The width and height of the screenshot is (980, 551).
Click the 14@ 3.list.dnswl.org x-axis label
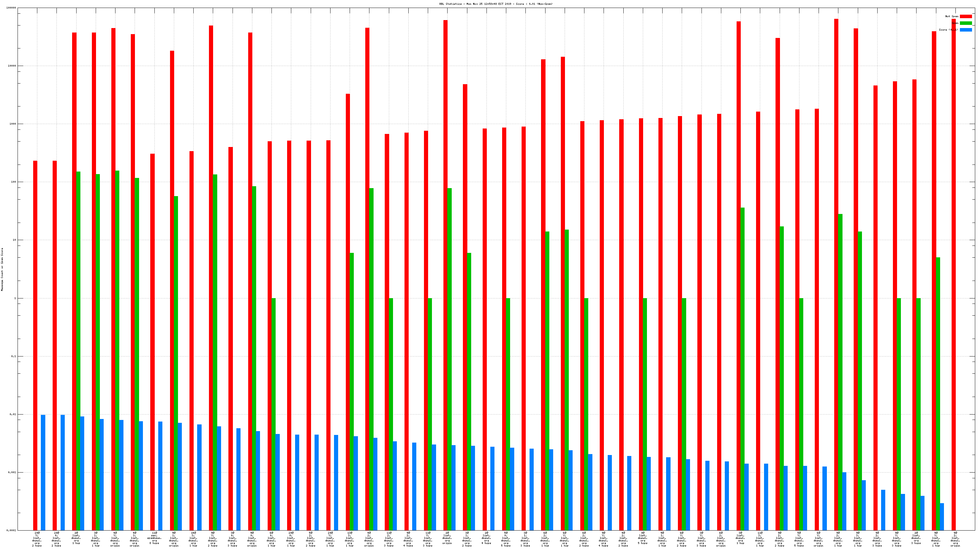pos(193,539)
